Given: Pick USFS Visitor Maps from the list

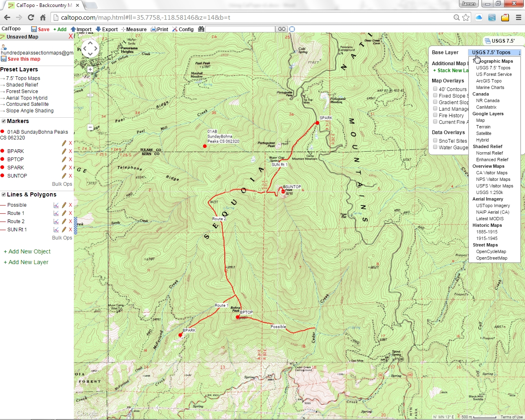Looking at the screenshot, I should click(495, 186).
